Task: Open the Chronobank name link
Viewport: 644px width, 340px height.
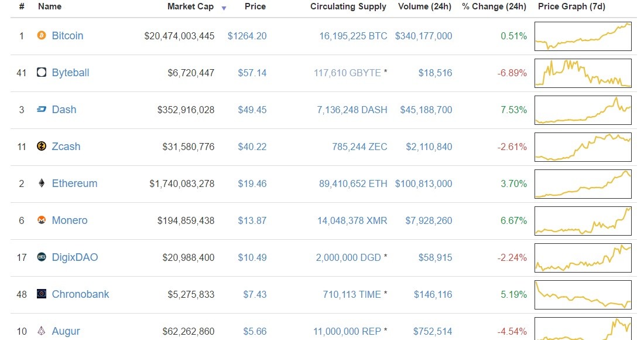Action: pyautogui.click(x=81, y=294)
